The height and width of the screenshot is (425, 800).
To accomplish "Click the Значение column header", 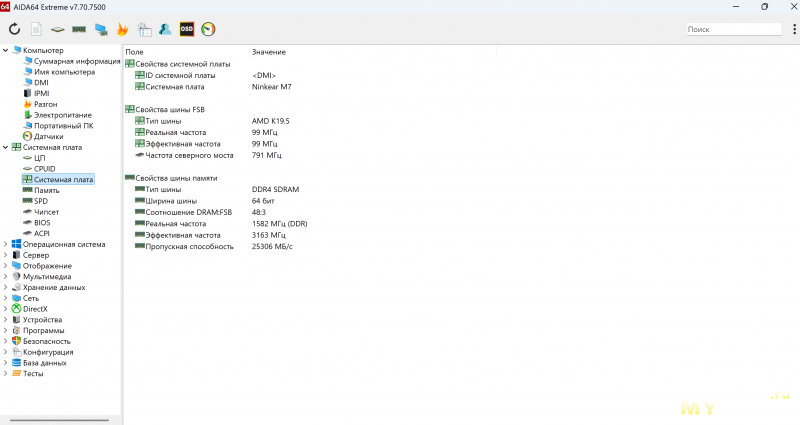I will click(268, 51).
